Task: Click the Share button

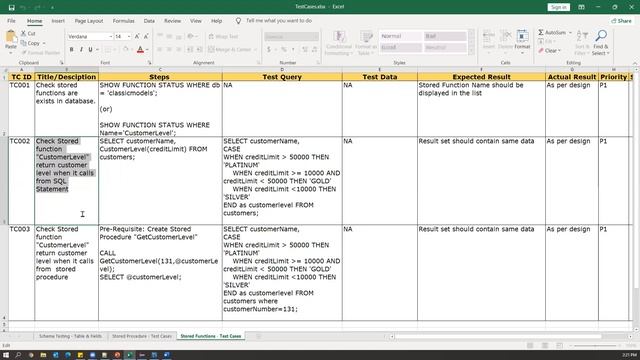Action: (x=621, y=21)
